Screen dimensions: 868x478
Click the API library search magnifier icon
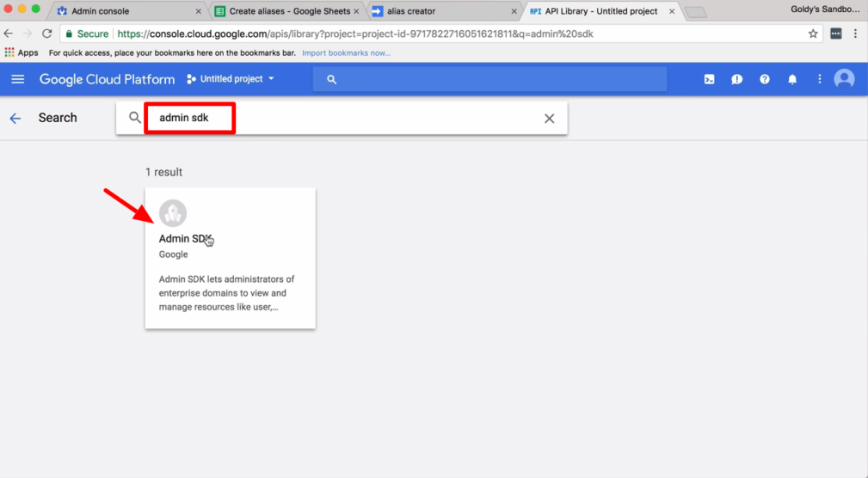134,117
